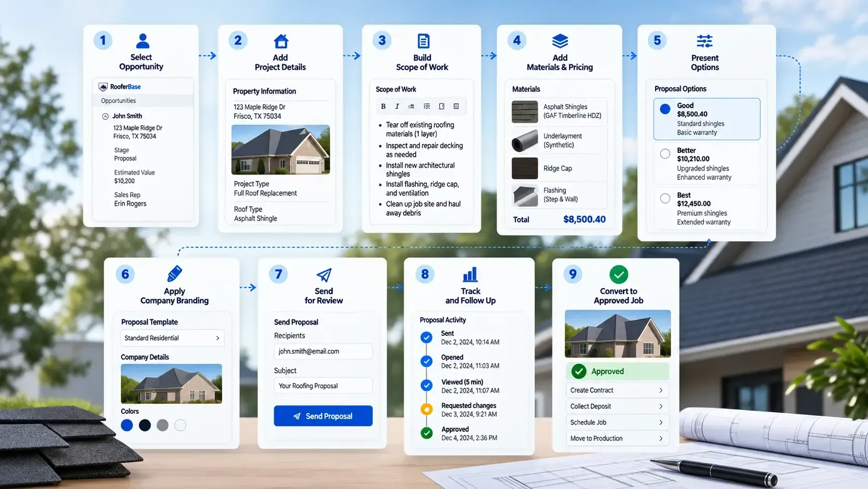The image size is (868, 489).
Task: Click the Apply Company Branding pen icon
Action: click(174, 274)
